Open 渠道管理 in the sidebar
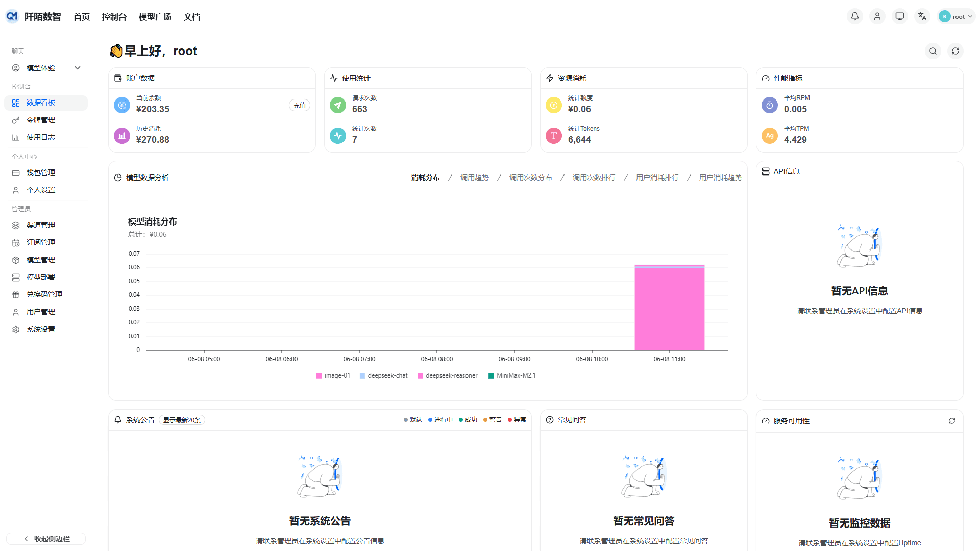The image size is (980, 551). (x=46, y=225)
